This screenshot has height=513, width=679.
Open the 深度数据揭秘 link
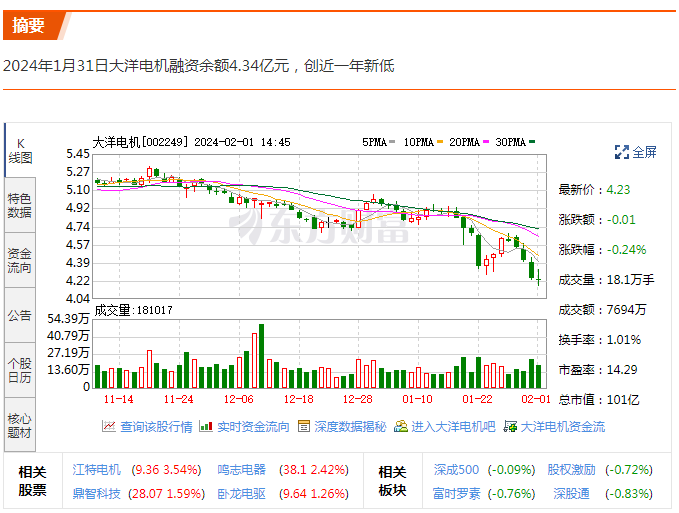click(350, 427)
